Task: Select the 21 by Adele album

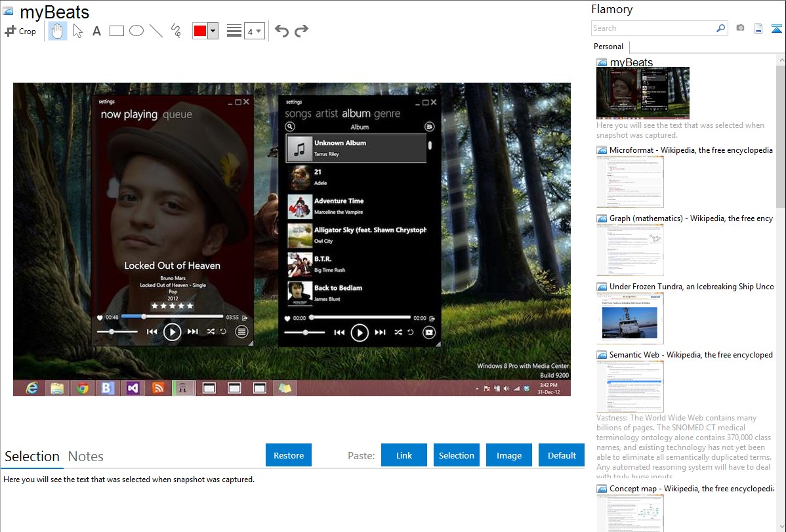Action: click(x=356, y=177)
